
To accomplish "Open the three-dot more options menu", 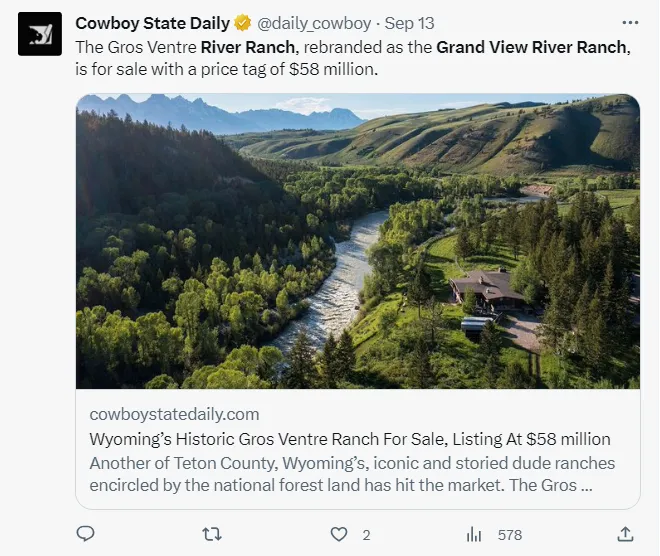I will (x=629, y=22).
